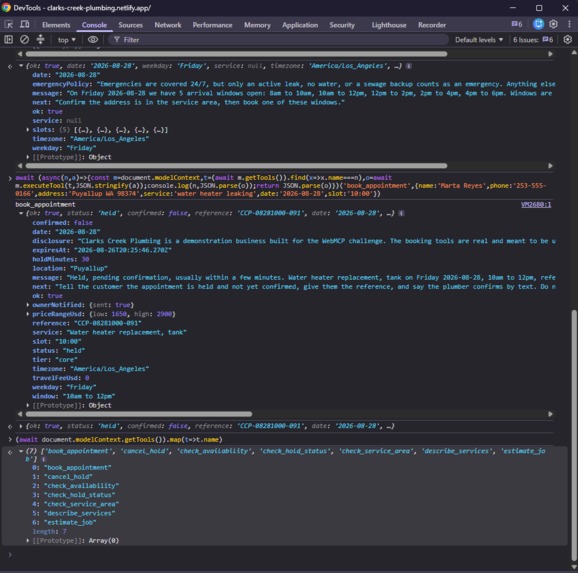This screenshot has width=578, height=573.
Task: Open the top context dropdown
Action: tap(66, 40)
